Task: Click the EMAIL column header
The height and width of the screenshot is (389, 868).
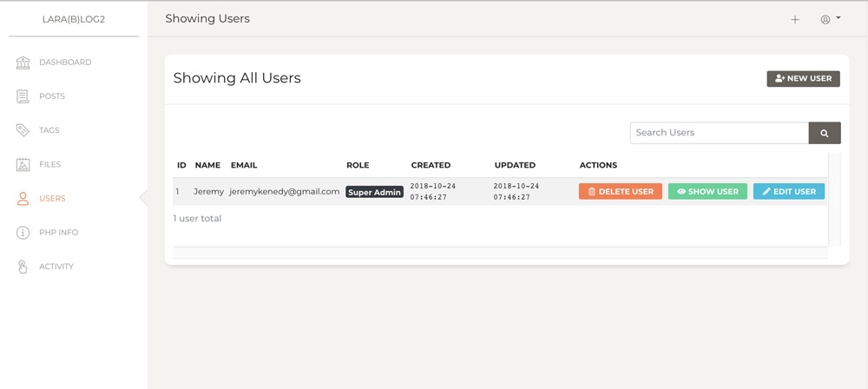Action: point(244,165)
